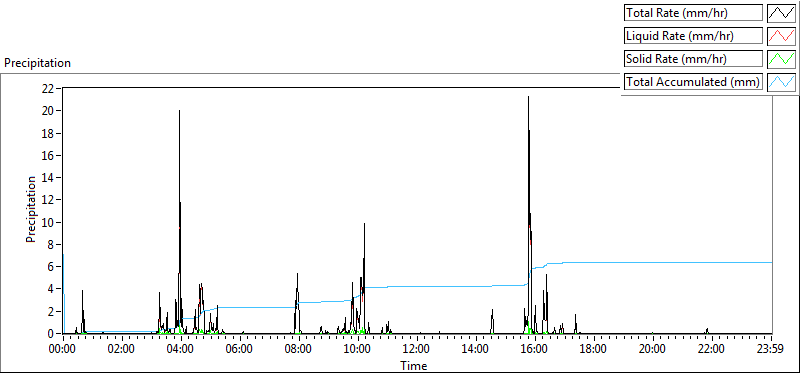Screen dimensions: 800x373
Task: Click the 22 maximum value on Y axis
Action: coord(48,88)
